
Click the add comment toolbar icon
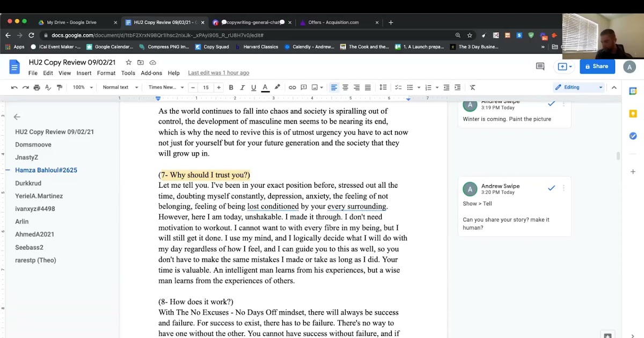click(x=304, y=87)
